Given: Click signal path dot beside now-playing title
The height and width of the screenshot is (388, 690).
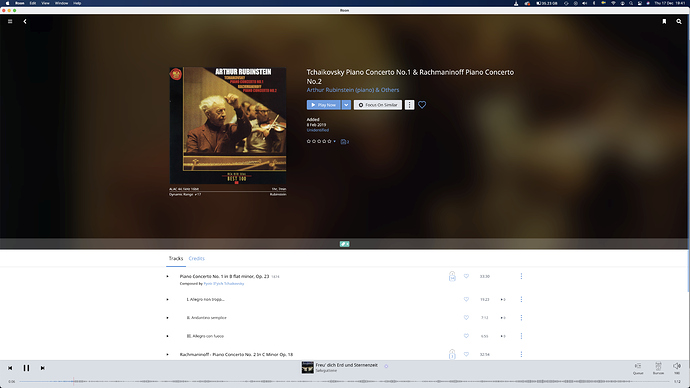Looking at the screenshot, I should [x=386, y=366].
